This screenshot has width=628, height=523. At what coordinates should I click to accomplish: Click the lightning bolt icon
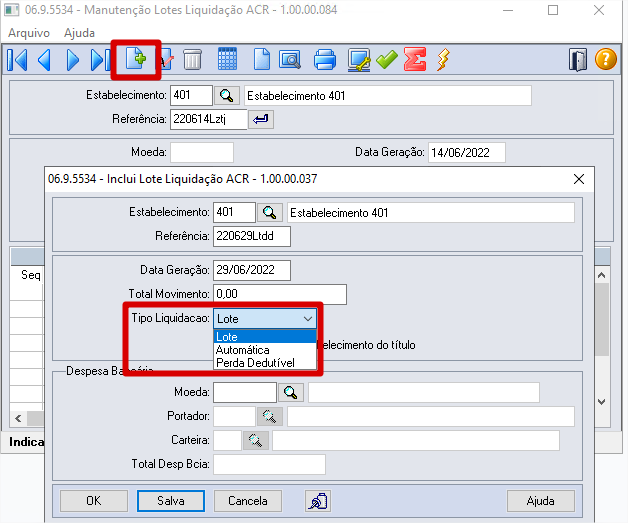443,60
